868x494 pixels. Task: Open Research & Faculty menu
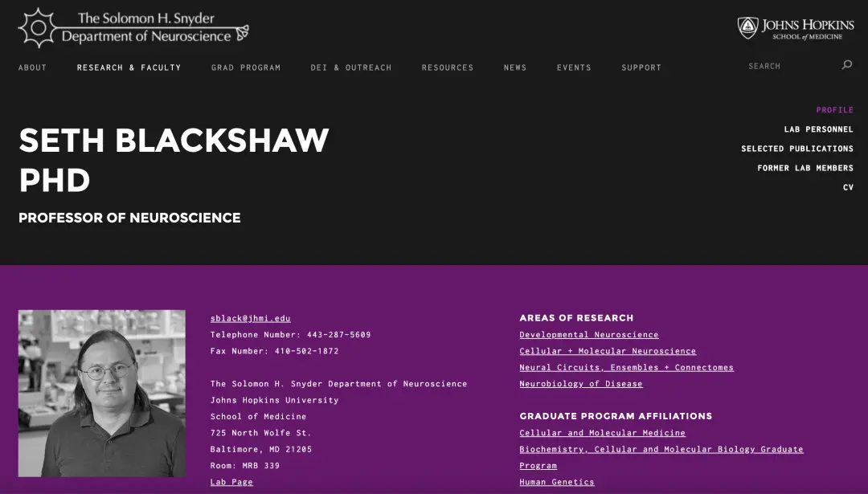coord(129,67)
